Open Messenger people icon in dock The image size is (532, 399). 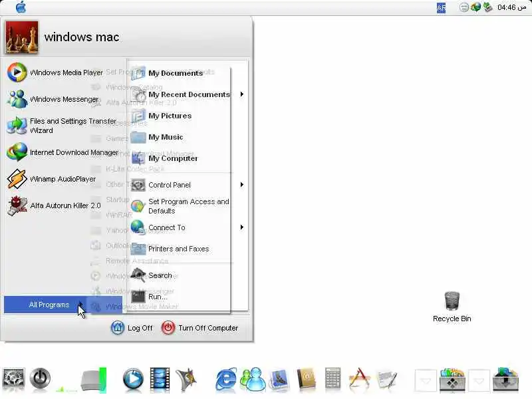click(x=253, y=378)
